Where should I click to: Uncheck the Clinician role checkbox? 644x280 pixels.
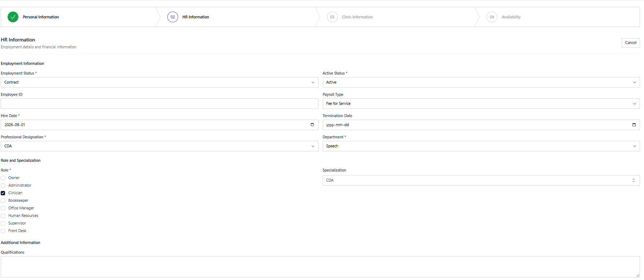point(3,193)
